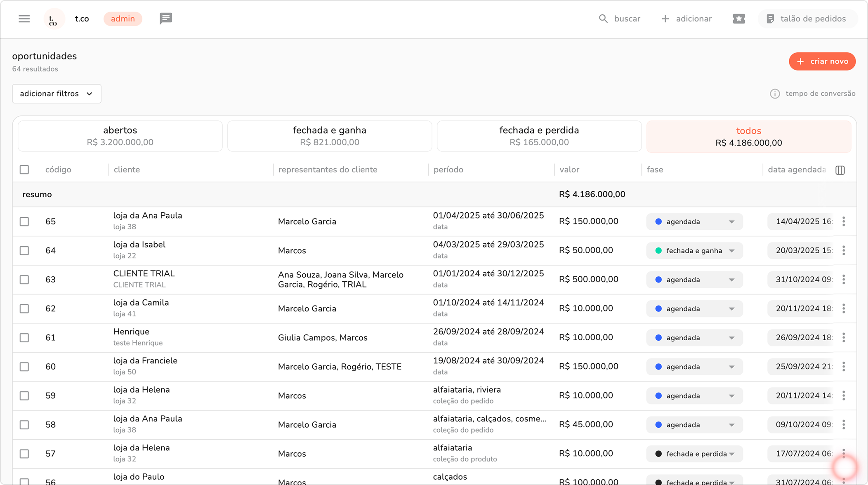Expand the adicionar filtros dropdown
Screen dimensions: 868x485
pos(57,94)
